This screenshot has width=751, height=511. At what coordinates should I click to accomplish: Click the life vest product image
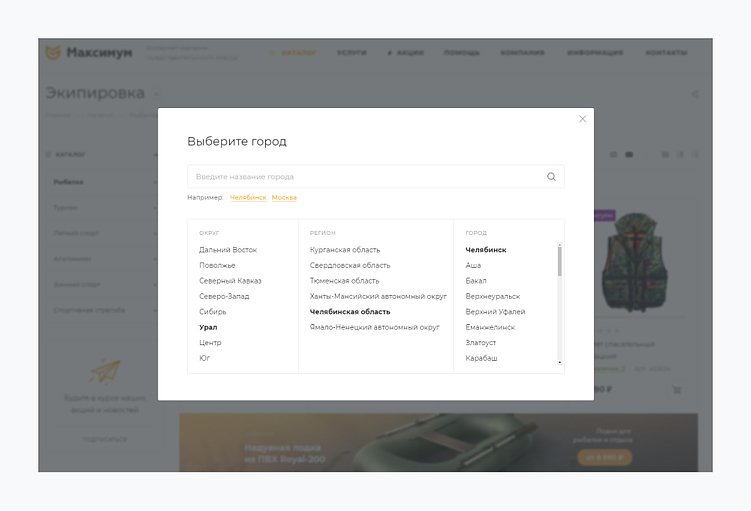coord(634,262)
